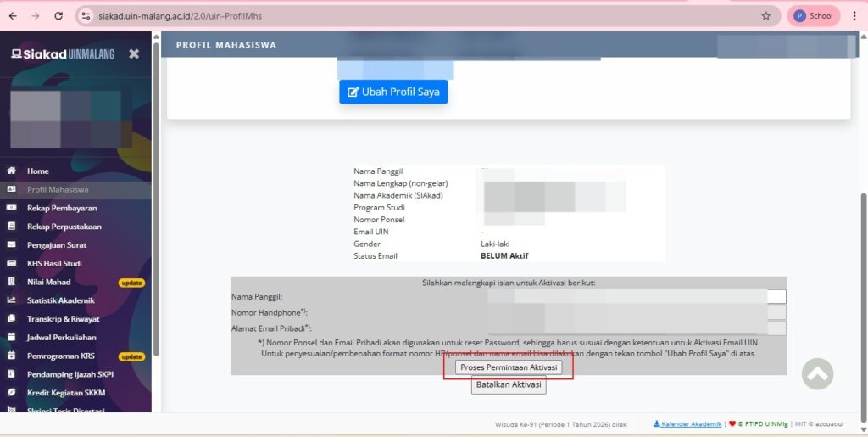Click the Statistik Akademik chart icon
The height and width of the screenshot is (437, 868).
click(x=12, y=300)
